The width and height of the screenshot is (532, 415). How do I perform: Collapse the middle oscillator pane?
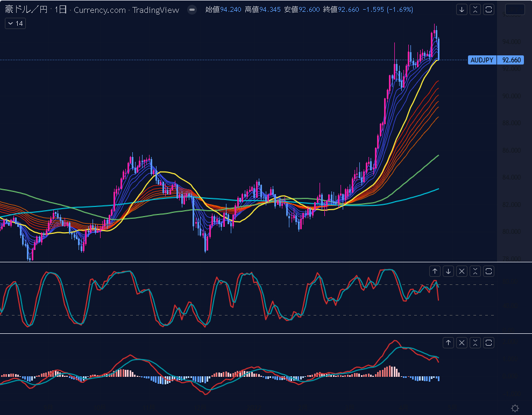click(475, 271)
